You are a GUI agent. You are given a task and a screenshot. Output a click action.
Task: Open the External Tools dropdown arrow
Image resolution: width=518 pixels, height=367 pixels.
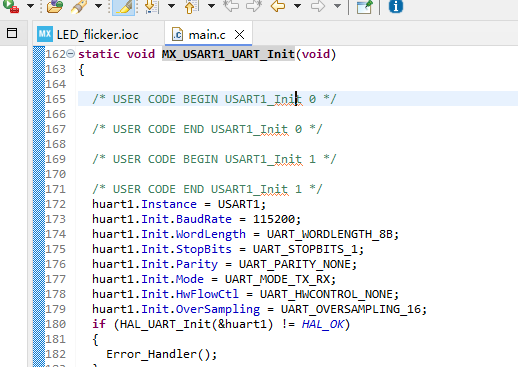click(30, 6)
